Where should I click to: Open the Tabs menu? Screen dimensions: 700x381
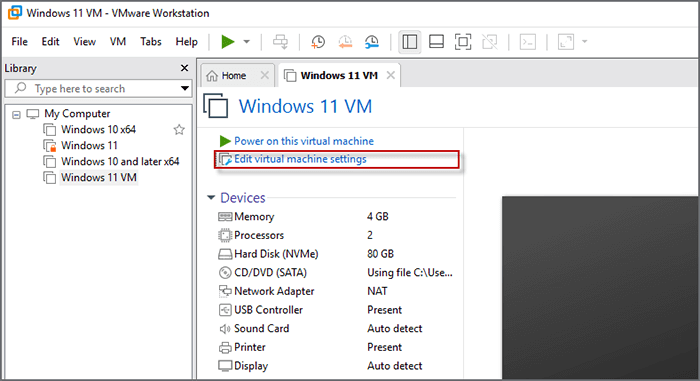(150, 42)
